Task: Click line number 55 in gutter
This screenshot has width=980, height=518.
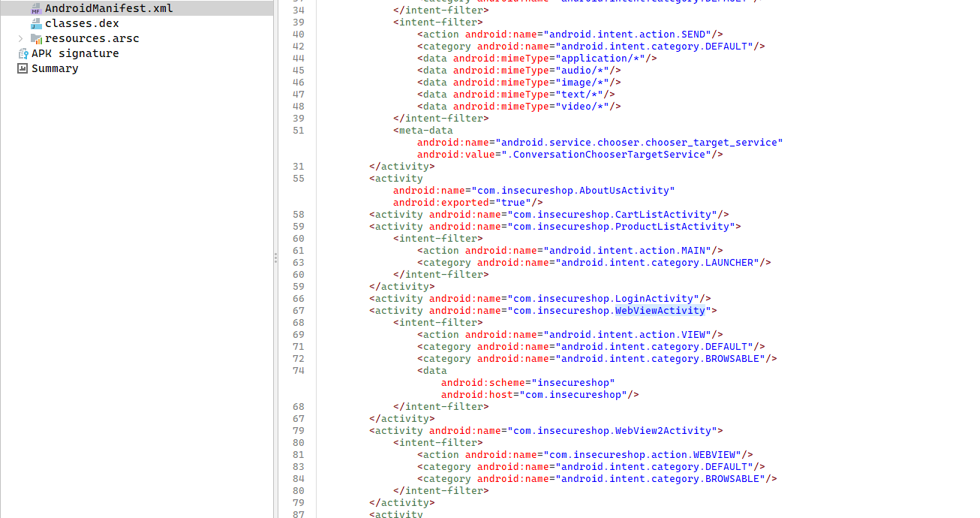Action: (298, 179)
